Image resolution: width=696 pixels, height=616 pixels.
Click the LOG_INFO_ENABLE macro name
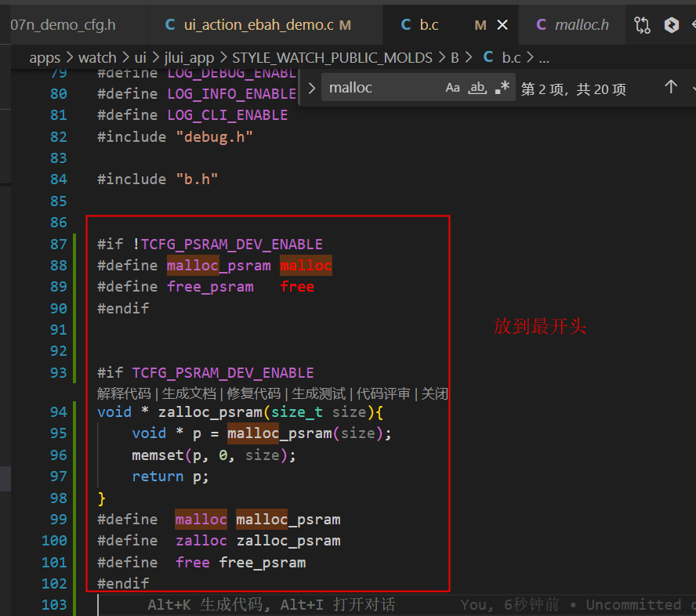coord(232,94)
